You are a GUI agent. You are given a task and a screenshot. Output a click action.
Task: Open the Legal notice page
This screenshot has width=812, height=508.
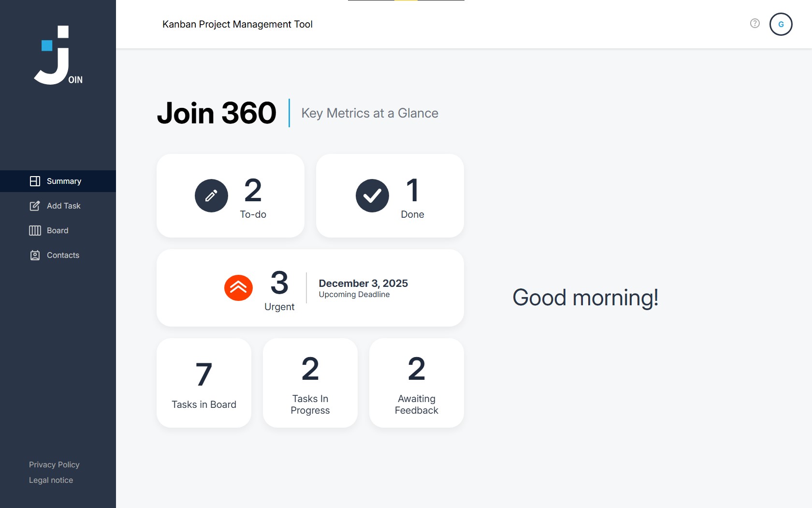[51, 480]
